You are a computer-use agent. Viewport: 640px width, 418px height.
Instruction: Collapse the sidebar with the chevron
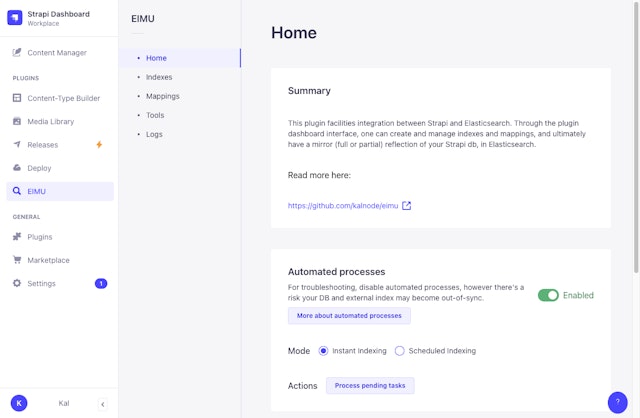[x=102, y=403]
